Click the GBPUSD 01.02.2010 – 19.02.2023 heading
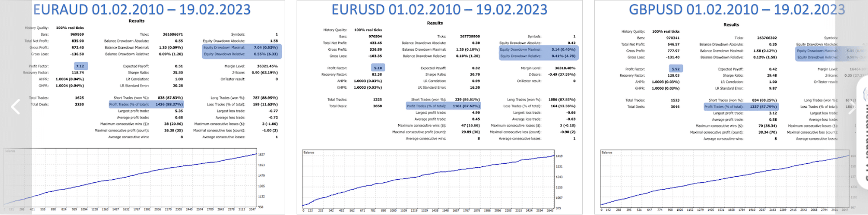Screen dimensions: 868x215 (736, 10)
